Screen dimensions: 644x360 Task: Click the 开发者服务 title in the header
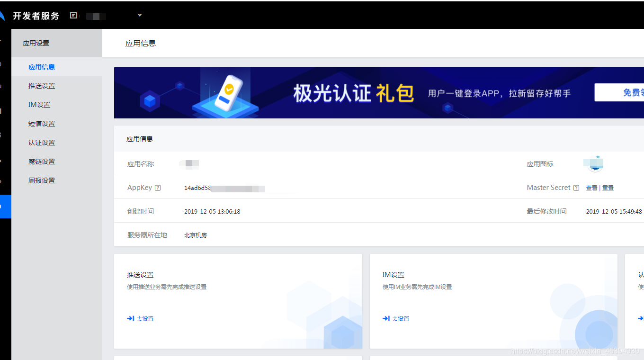[36, 16]
